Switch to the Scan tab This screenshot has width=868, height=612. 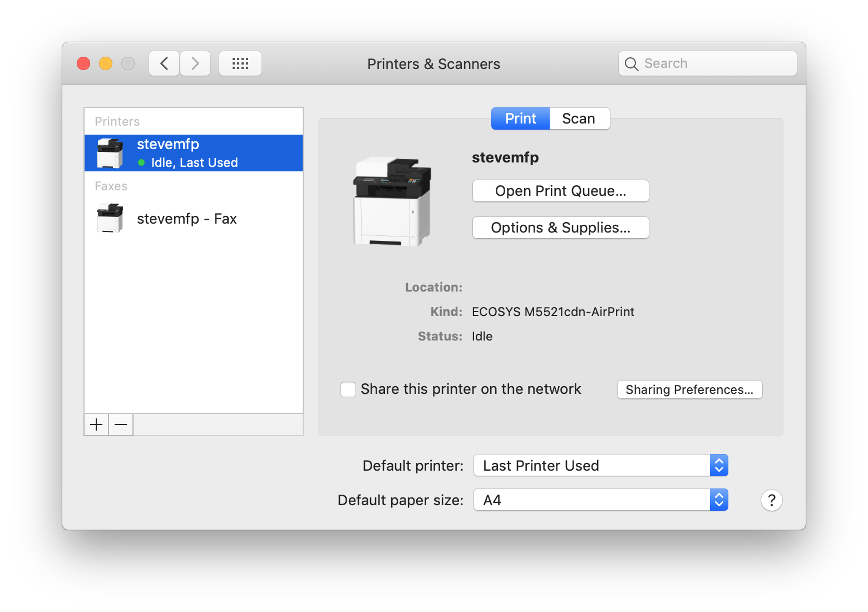click(x=579, y=119)
